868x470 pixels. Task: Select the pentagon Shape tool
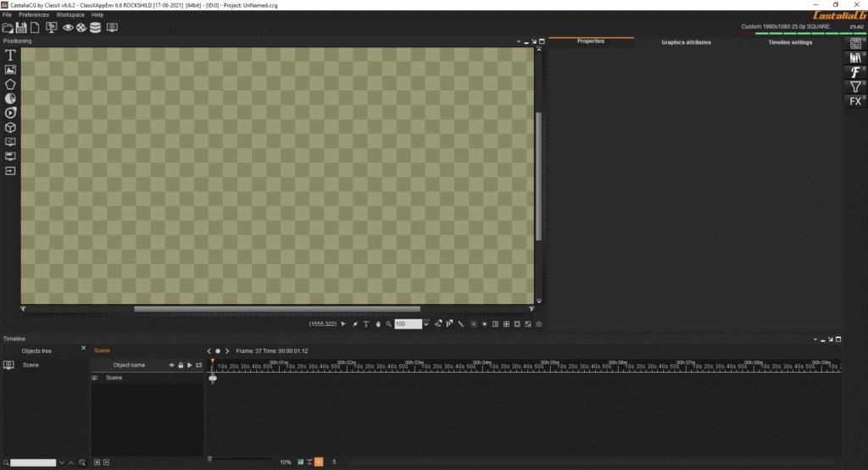tap(10, 84)
